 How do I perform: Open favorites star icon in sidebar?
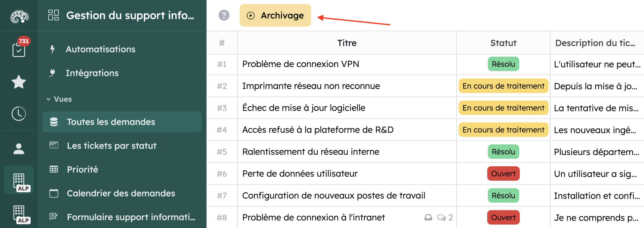point(19,82)
